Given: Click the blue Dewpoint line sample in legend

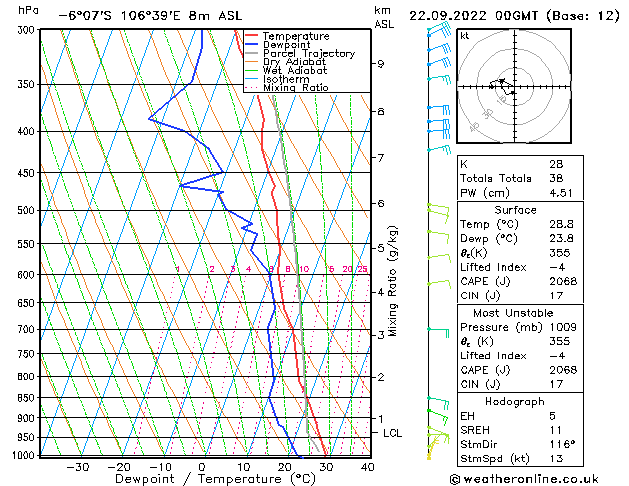Looking at the screenshot, I should 252,44.
